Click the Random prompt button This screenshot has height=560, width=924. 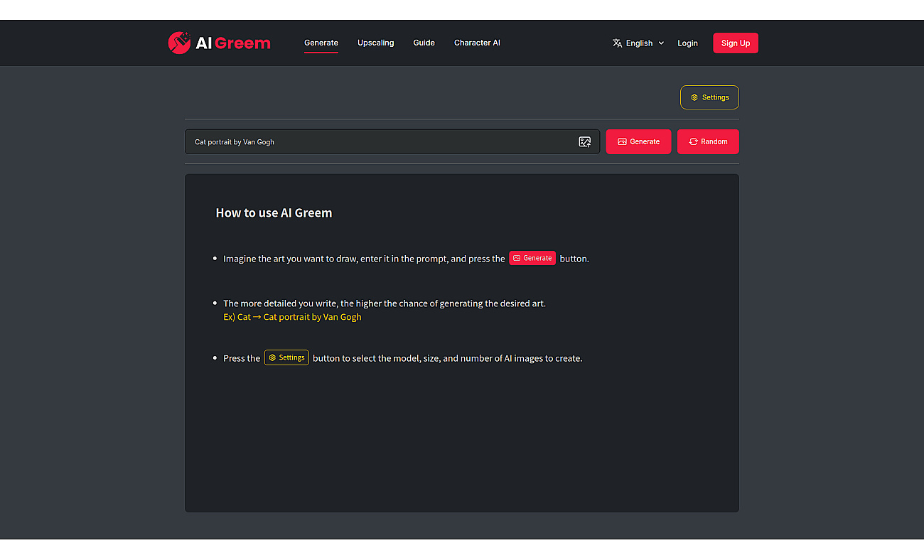pos(708,141)
